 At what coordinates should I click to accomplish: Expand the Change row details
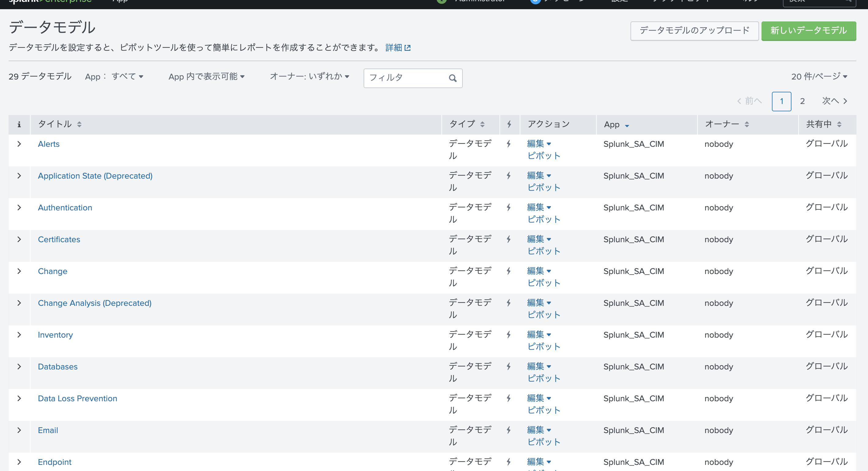coord(19,271)
